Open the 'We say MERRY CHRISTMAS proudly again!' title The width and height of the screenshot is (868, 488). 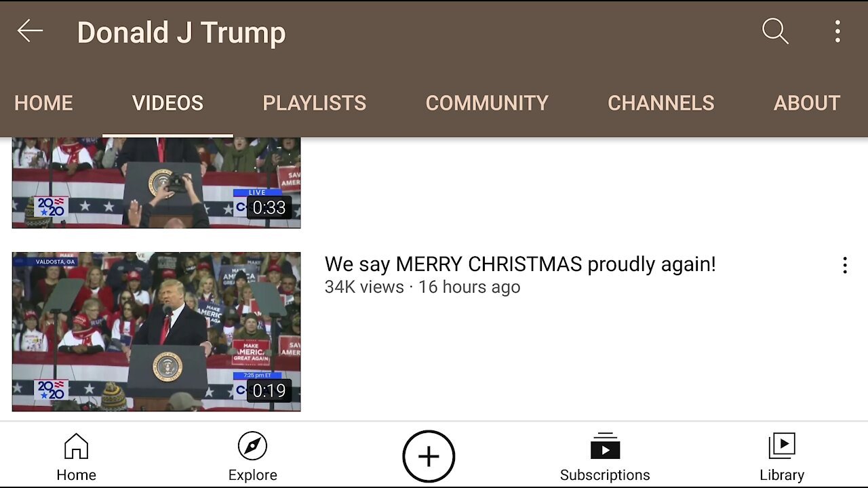click(520, 264)
